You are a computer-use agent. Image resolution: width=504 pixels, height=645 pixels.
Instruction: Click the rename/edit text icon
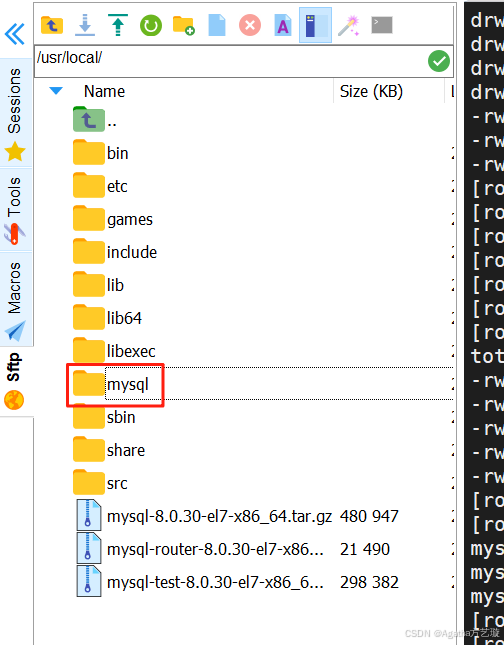[x=283, y=25]
